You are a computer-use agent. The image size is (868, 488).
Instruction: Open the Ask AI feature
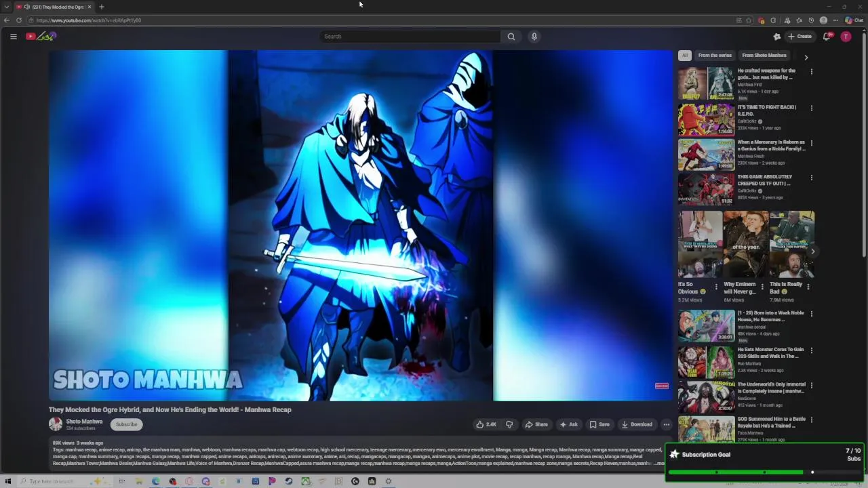click(568, 424)
